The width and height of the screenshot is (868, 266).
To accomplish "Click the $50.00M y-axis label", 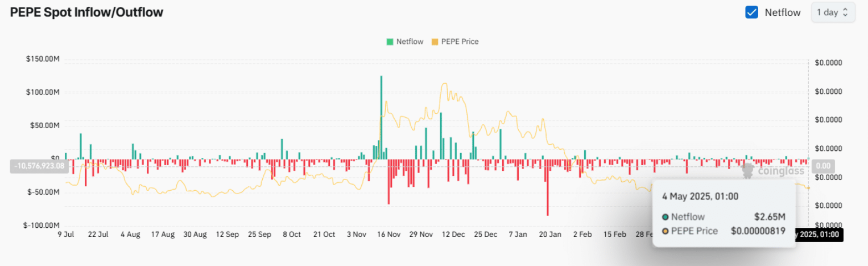I will tap(45, 125).
